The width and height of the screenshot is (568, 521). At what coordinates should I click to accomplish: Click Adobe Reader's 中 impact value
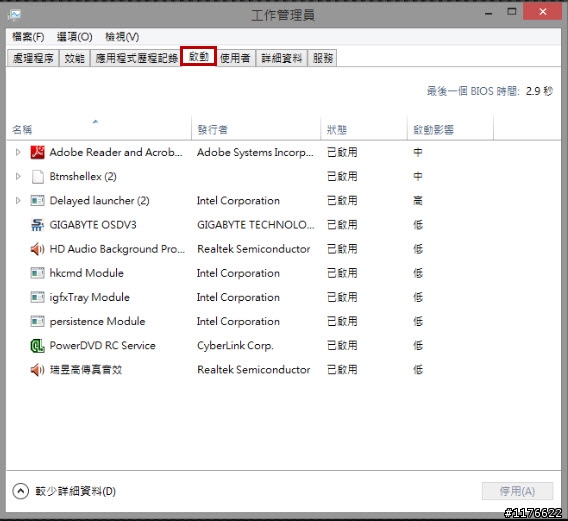[418, 152]
